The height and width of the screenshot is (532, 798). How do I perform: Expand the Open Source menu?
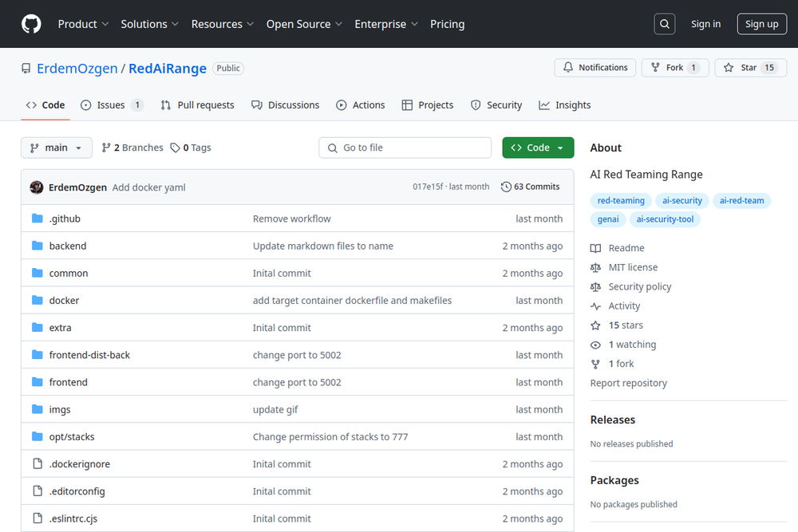304,24
